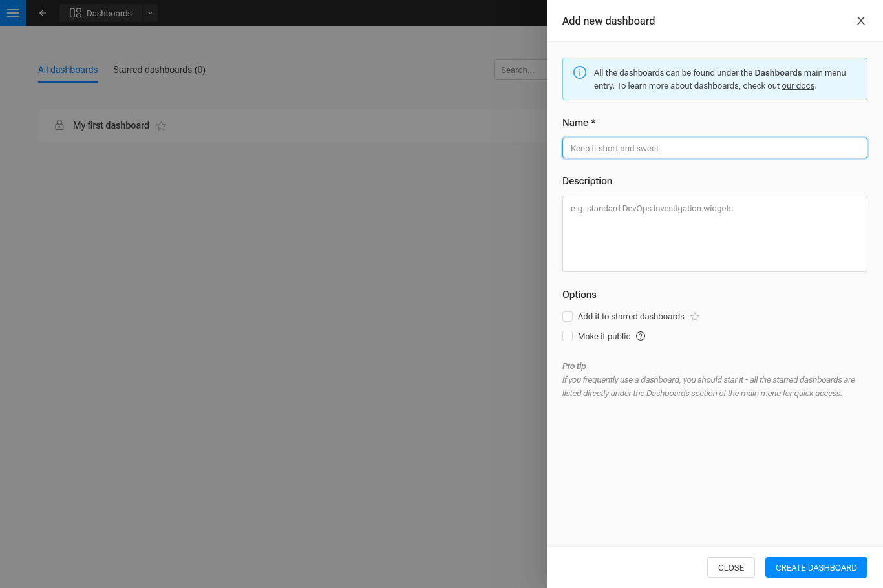Viewport: 883px width, 588px height.
Task: Toggle the Make it public checkbox off
Action: tap(568, 336)
